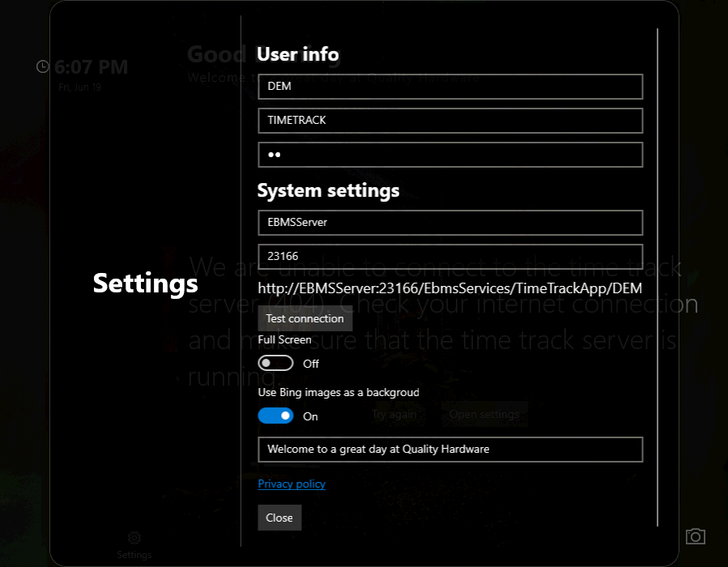The height and width of the screenshot is (567, 728).
Task: Click the clock icon beside the time
Action: coord(43,66)
